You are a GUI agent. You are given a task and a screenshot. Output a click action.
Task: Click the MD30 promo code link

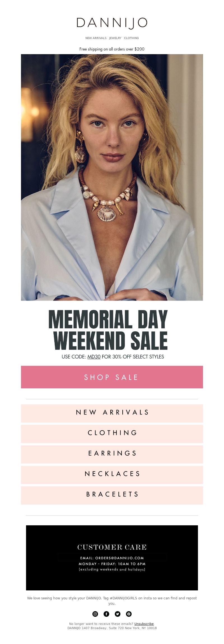(x=94, y=357)
